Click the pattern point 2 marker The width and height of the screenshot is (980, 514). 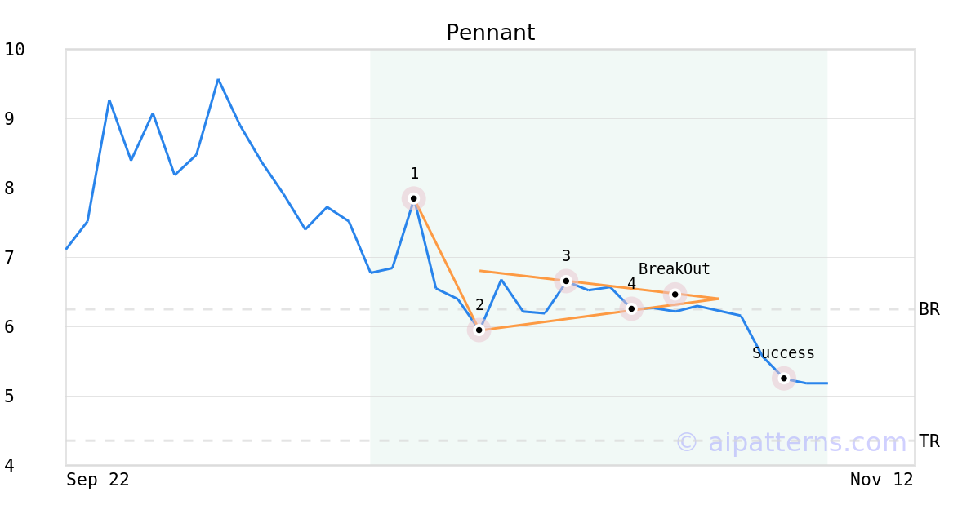pos(479,330)
